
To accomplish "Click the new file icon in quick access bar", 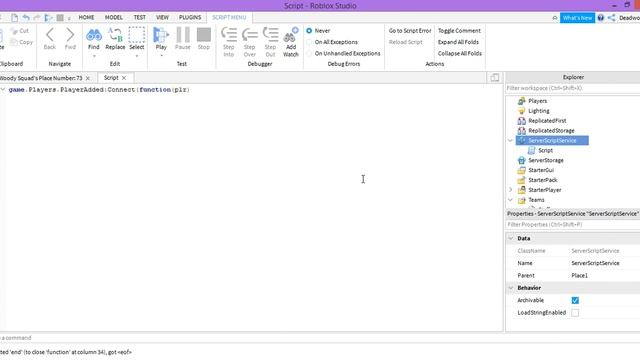I will [15, 18].
